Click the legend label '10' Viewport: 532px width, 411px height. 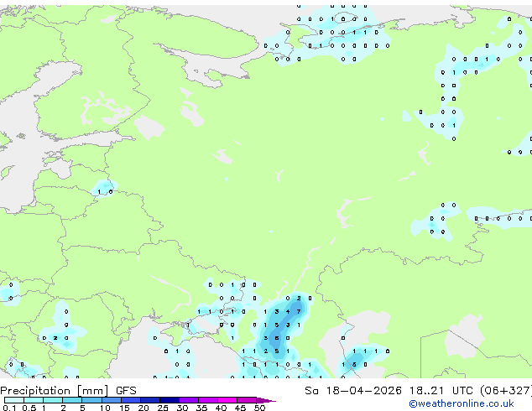coord(105,408)
